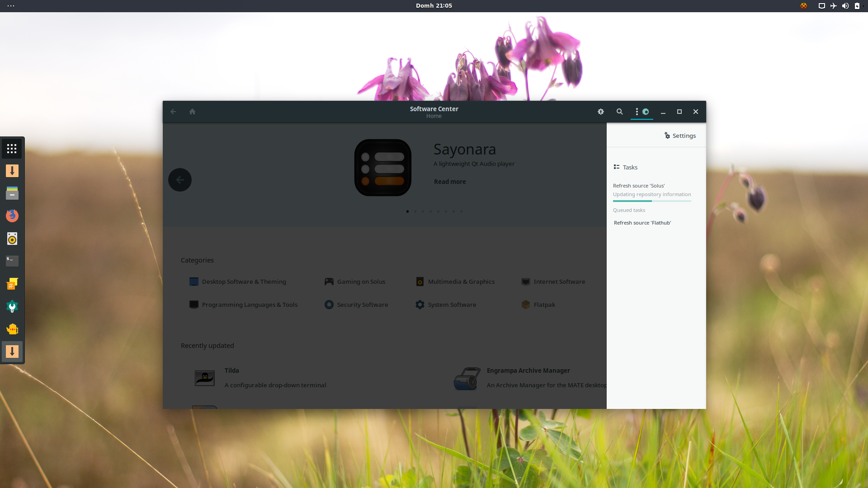Select the fourth carousel dot
This screenshot has height=488, width=868.
coord(430,211)
